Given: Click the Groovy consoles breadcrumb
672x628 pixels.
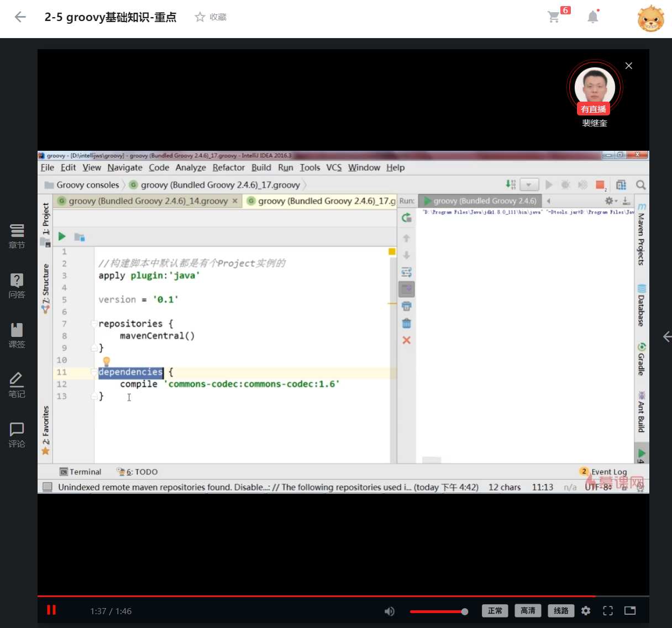Looking at the screenshot, I should pyautogui.click(x=82, y=185).
